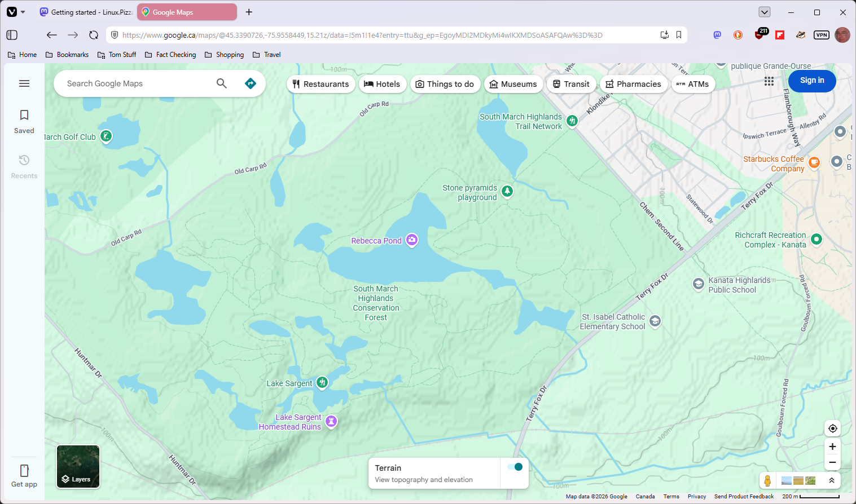Toggle the Vivaldi side panel
The height and width of the screenshot is (504, 856).
click(12, 35)
